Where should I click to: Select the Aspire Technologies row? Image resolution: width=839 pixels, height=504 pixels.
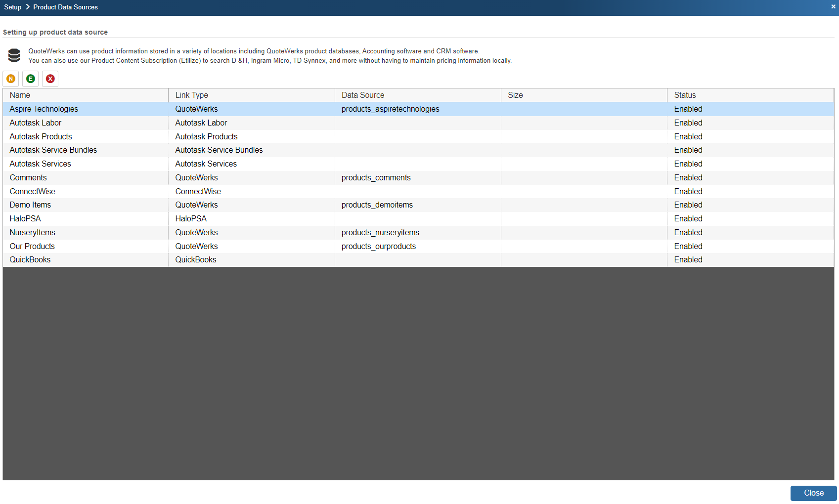tap(44, 109)
